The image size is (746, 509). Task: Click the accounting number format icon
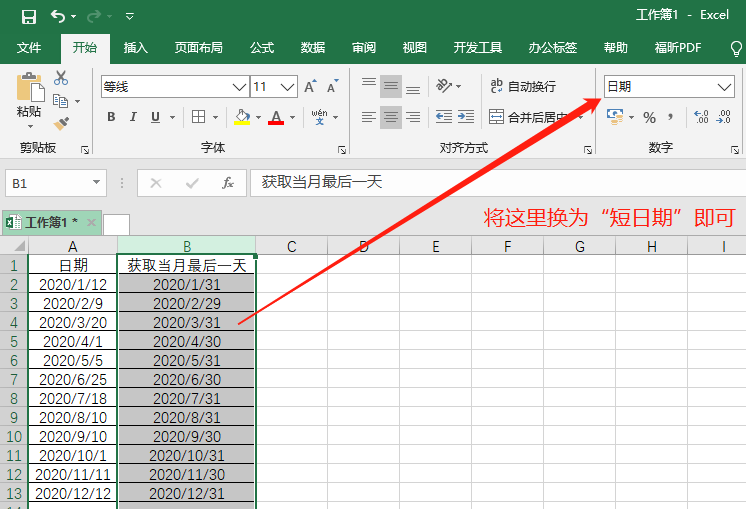(615, 117)
